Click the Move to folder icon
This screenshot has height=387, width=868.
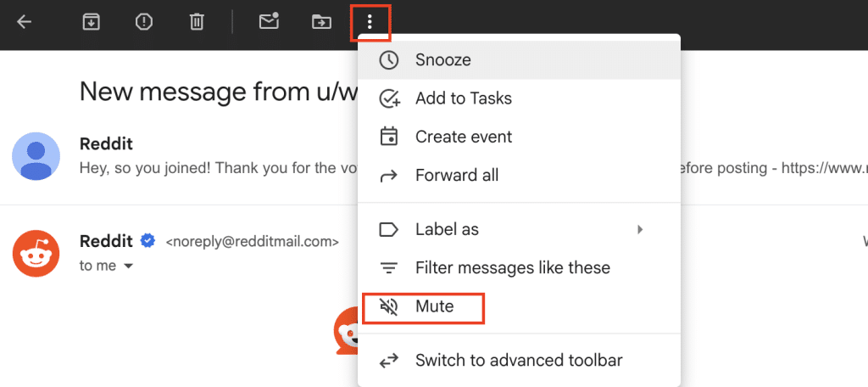(x=321, y=22)
